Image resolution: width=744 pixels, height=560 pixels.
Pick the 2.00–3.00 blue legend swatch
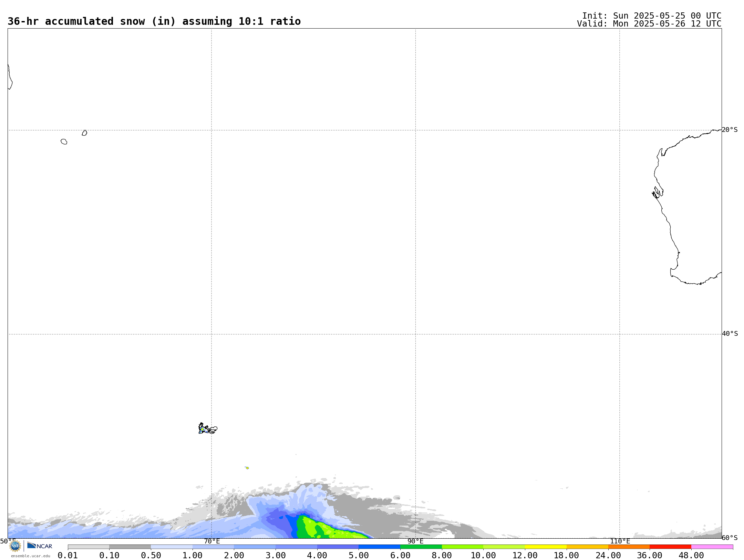pos(255,547)
